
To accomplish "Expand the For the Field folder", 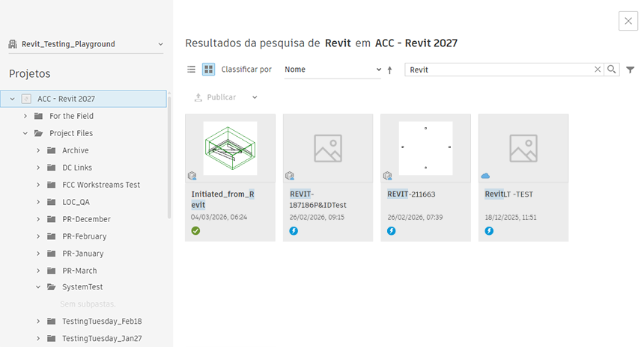I will pyautogui.click(x=25, y=116).
